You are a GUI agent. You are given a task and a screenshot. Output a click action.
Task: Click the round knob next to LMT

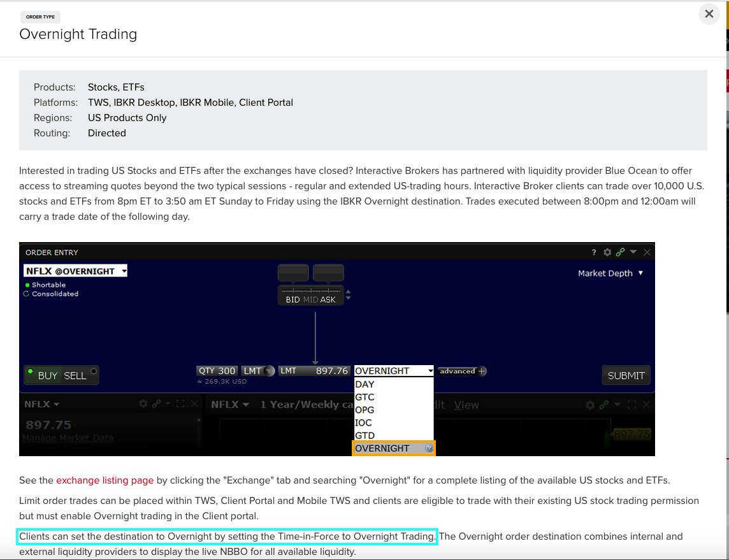pos(269,371)
